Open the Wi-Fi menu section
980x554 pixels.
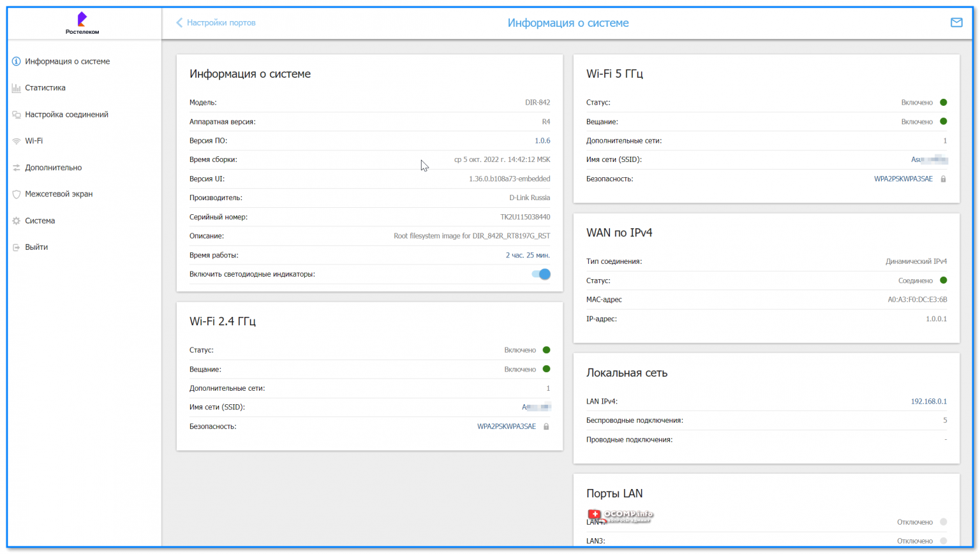coord(34,141)
